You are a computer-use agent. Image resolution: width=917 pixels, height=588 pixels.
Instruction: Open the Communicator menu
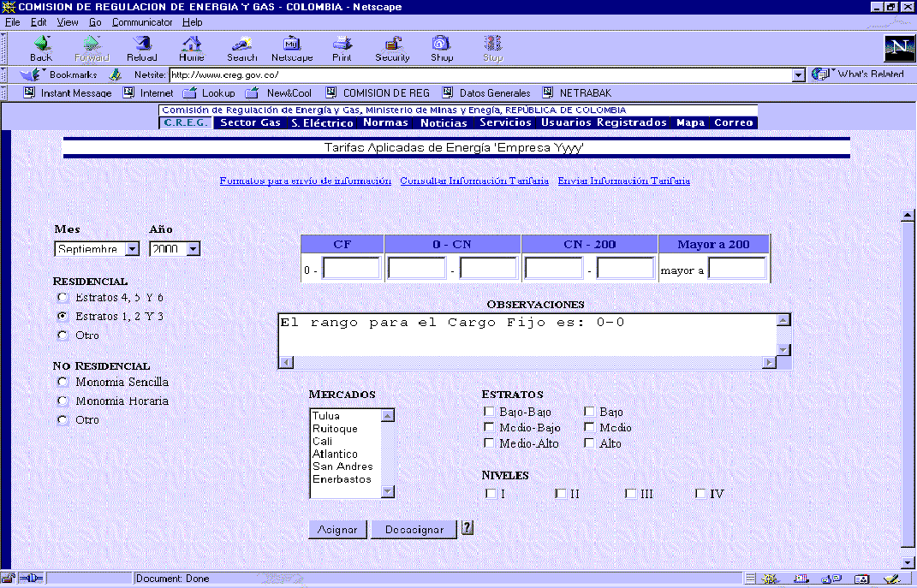142,21
